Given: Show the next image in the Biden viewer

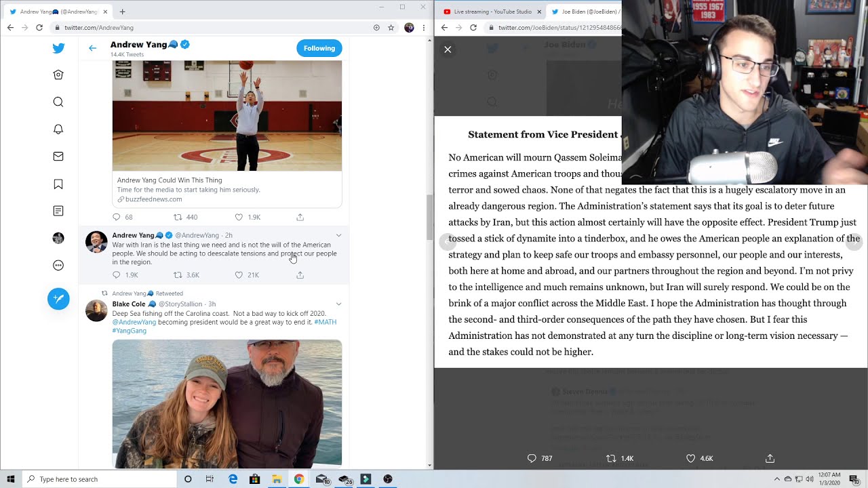Looking at the screenshot, I should click(x=854, y=242).
